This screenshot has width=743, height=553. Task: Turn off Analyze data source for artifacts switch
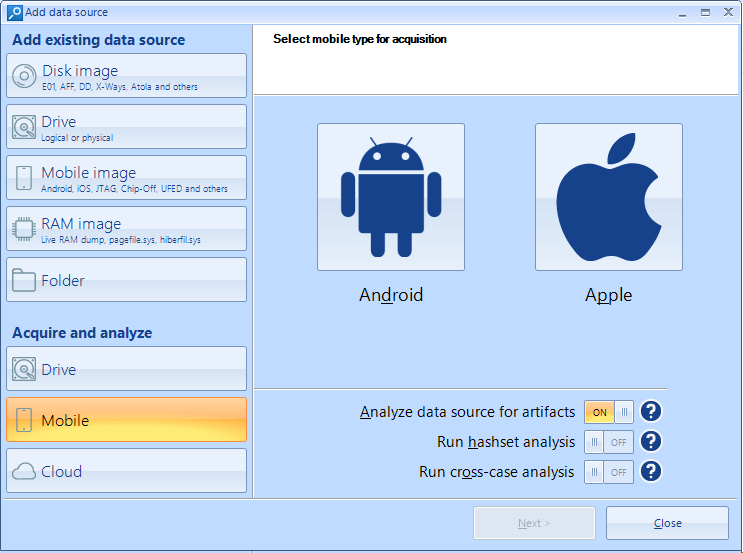(609, 412)
